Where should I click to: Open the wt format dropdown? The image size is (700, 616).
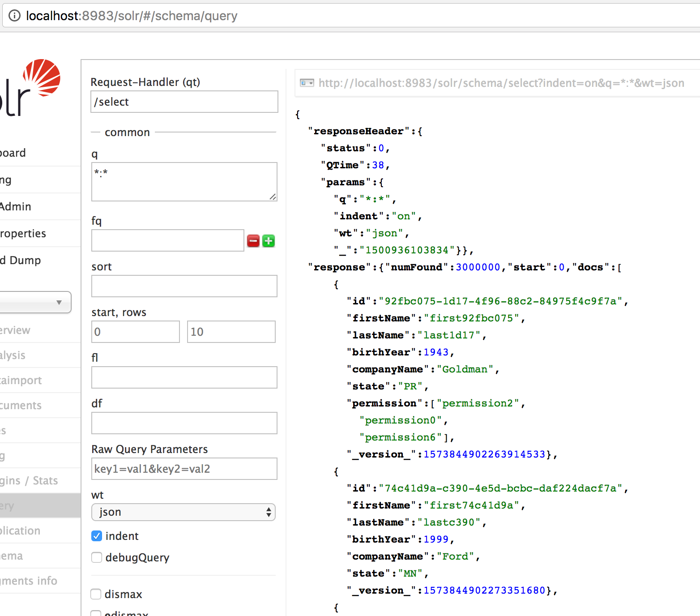tap(183, 512)
